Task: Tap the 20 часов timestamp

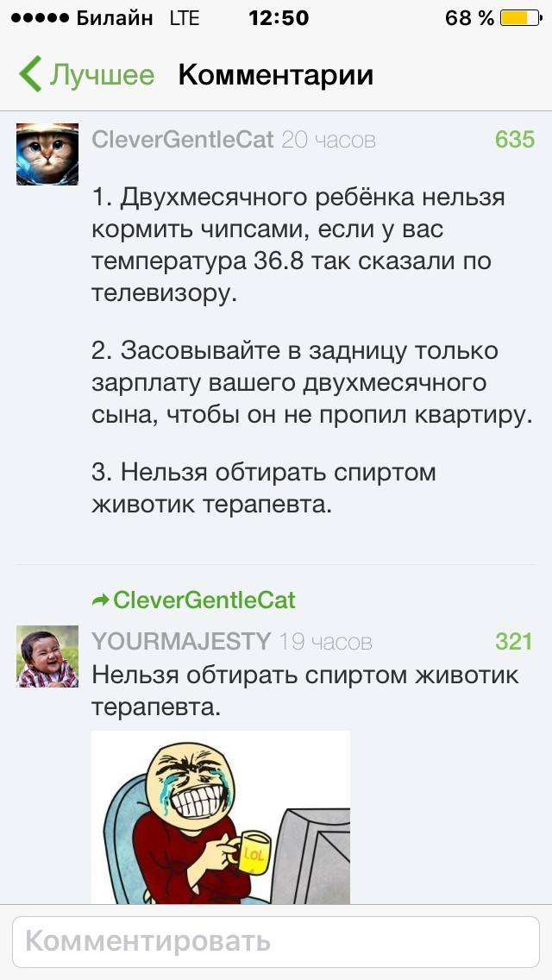Action: tap(329, 140)
